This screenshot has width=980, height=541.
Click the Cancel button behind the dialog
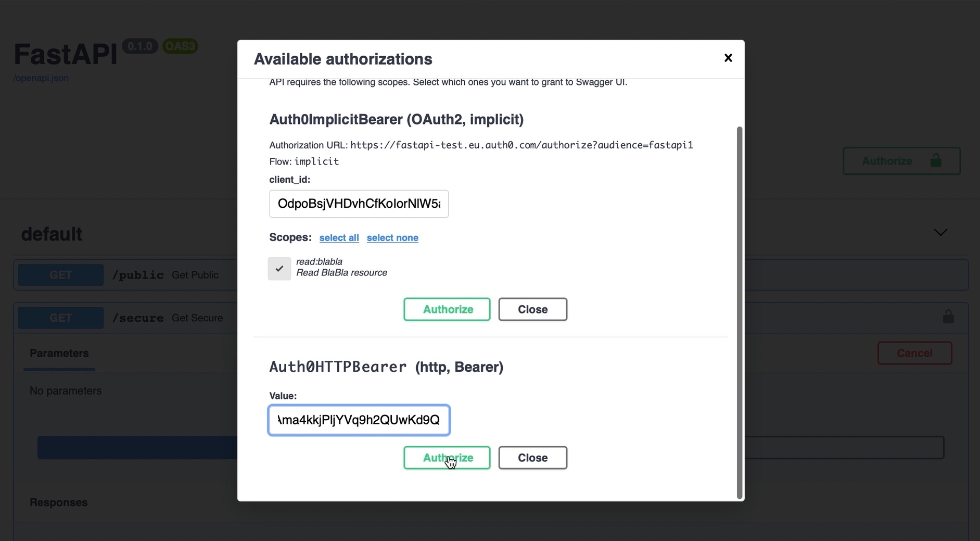click(915, 353)
